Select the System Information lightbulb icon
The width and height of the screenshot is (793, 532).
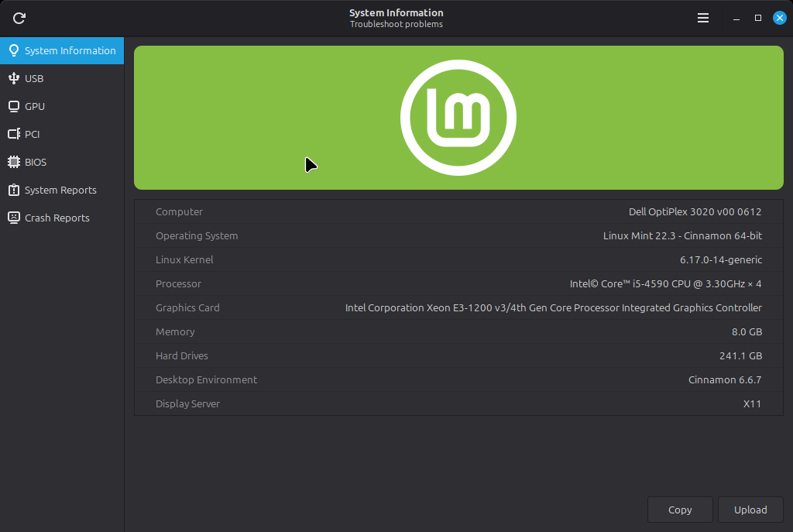pos(13,50)
